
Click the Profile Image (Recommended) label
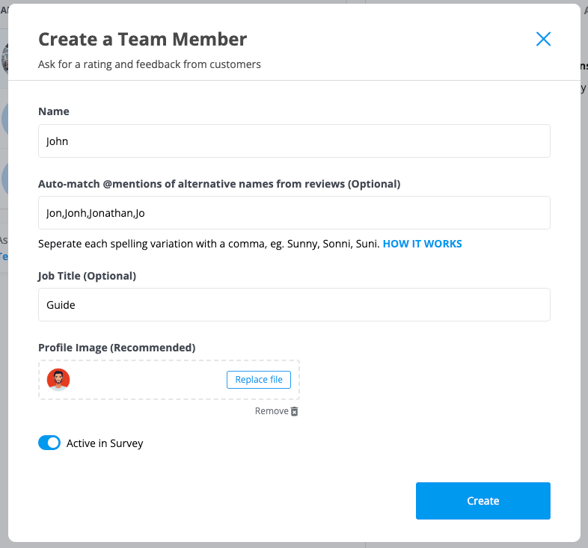(117, 348)
